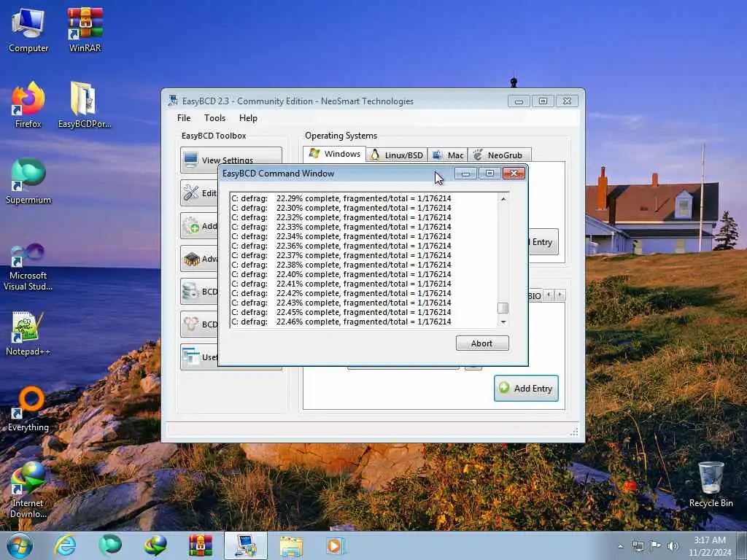
Task: Open the Firefox desktop shortcut
Action: pyautogui.click(x=28, y=105)
